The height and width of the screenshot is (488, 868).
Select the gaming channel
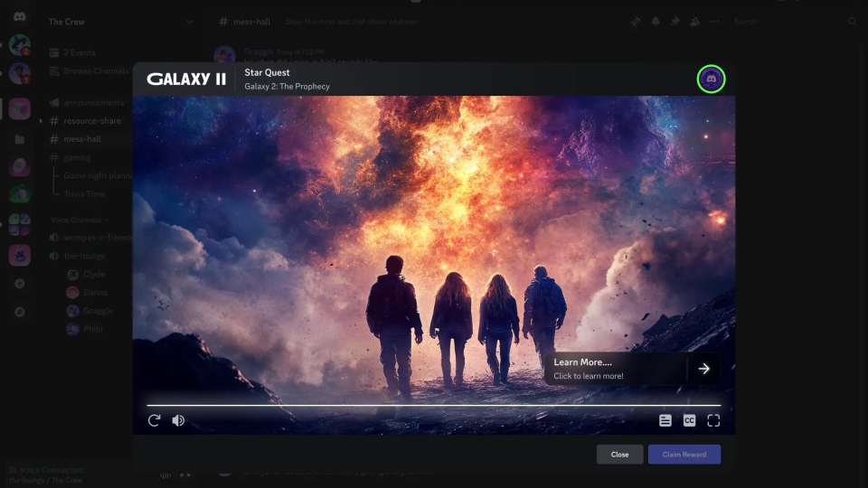click(x=76, y=157)
